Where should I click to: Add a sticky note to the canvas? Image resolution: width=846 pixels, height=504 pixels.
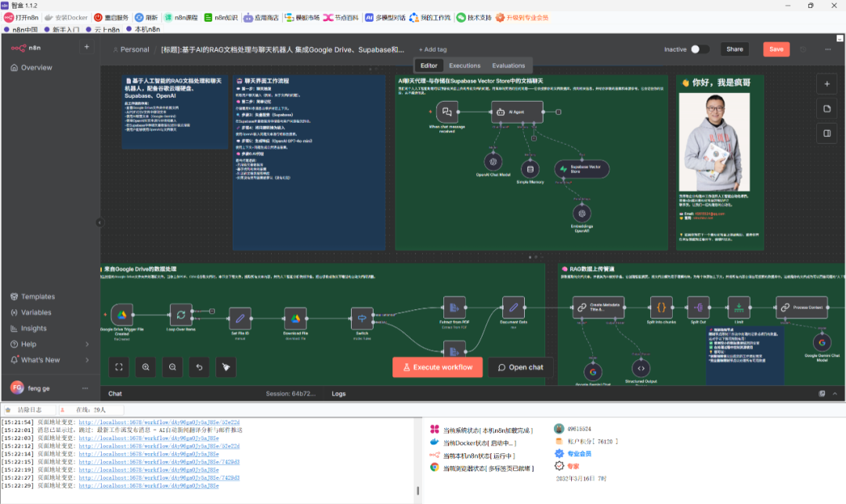click(x=826, y=109)
